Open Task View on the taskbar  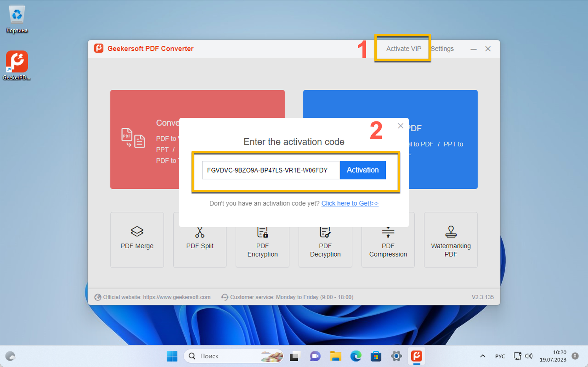coord(294,356)
